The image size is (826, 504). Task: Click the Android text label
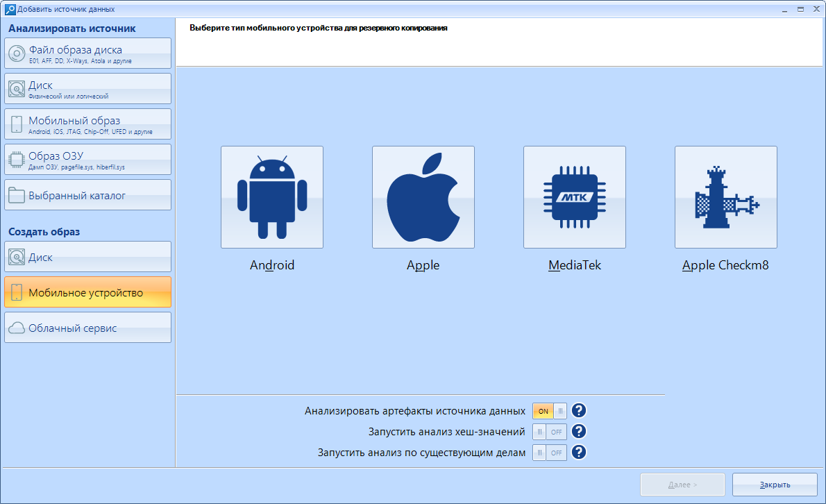[272, 265]
